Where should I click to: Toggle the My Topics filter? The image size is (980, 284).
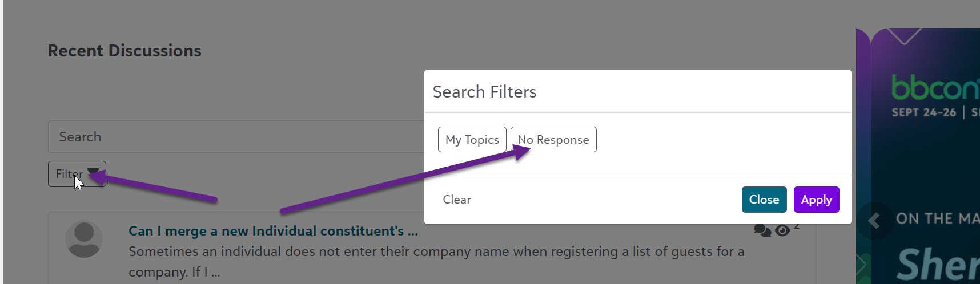pyautogui.click(x=472, y=140)
